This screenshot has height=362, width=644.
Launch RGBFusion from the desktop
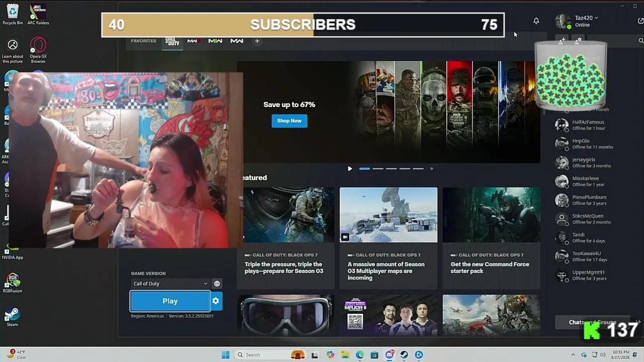[13, 283]
